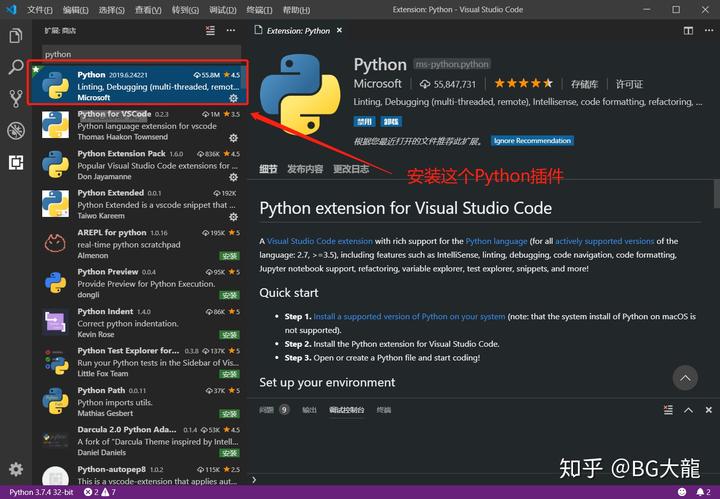The image size is (720, 499).
Task: Open the 文件(F) menu
Action: 39,10
